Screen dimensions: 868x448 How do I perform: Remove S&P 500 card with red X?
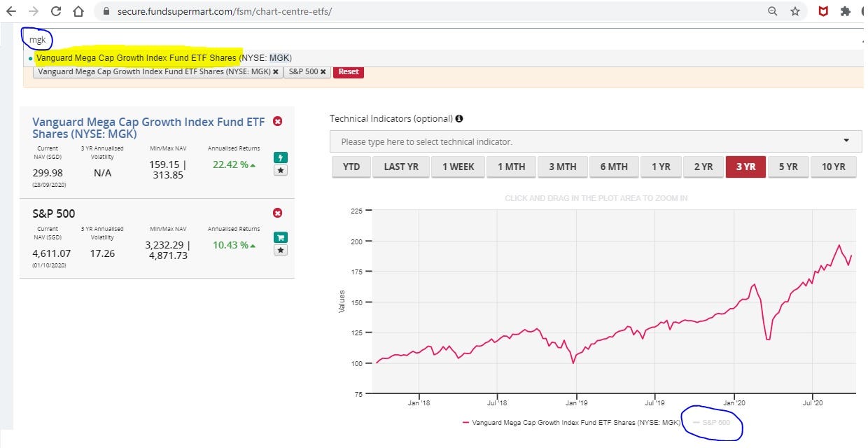pyautogui.click(x=277, y=213)
